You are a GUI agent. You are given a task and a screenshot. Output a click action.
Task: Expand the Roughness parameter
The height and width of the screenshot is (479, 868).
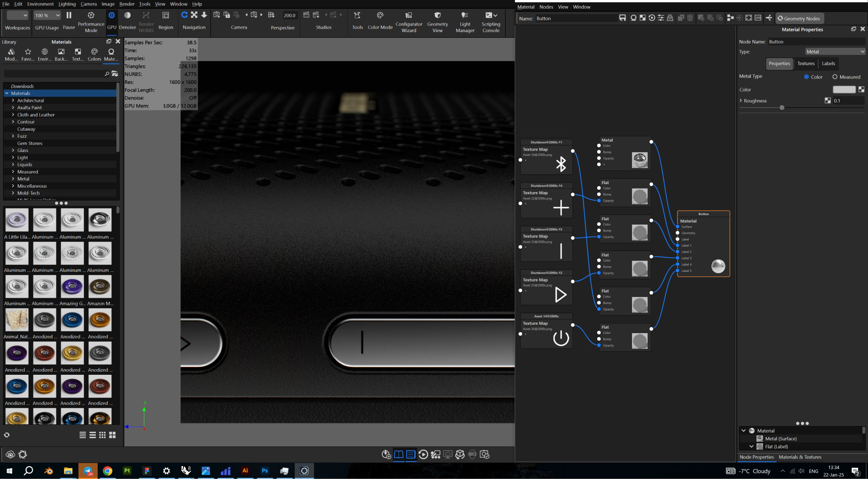tap(741, 101)
